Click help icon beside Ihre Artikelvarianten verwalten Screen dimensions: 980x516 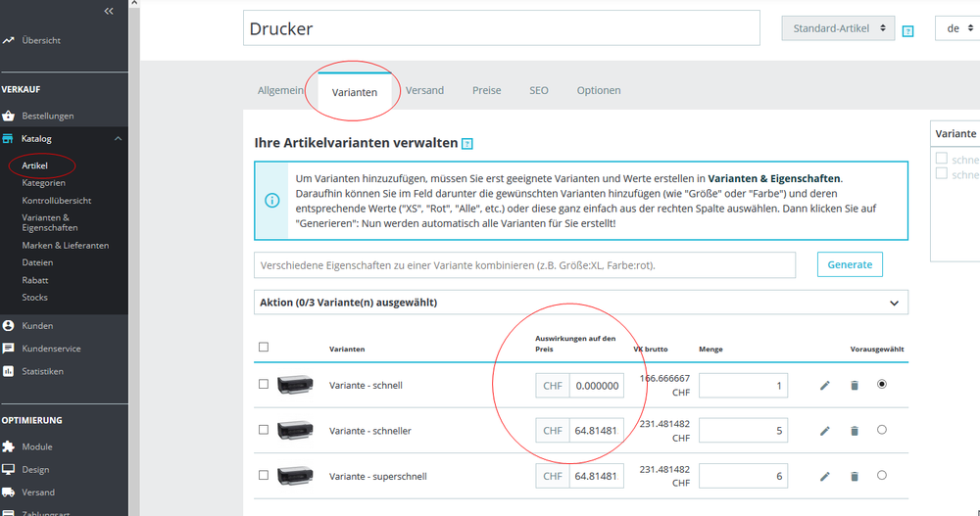[x=466, y=144]
